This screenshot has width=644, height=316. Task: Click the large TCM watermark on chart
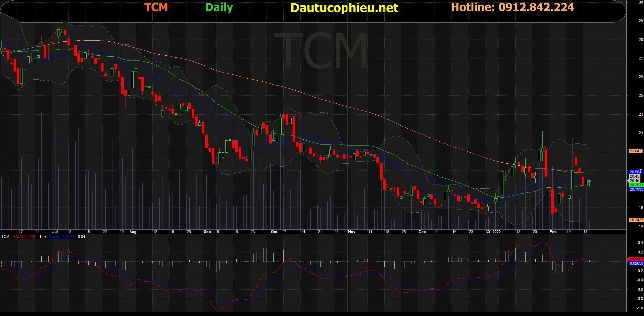click(321, 50)
